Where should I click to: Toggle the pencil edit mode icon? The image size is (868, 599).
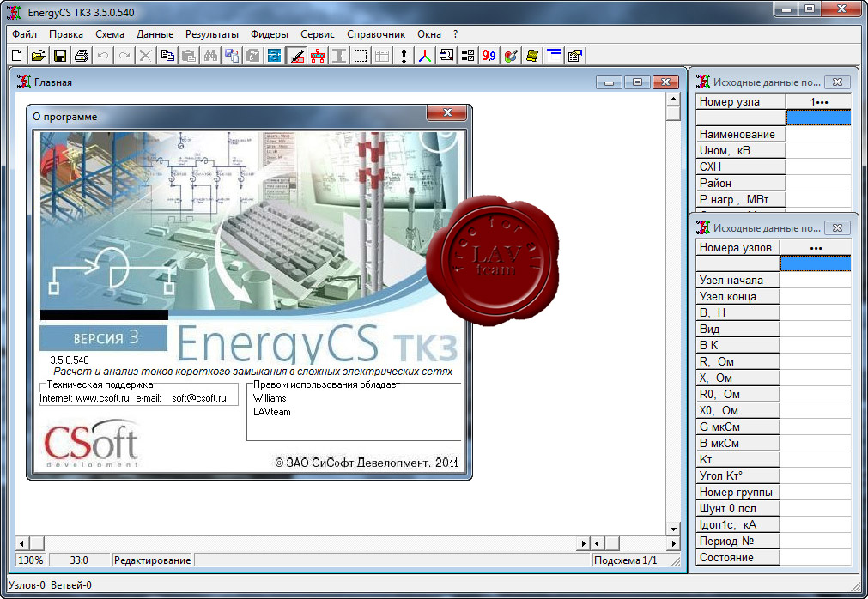(297, 55)
